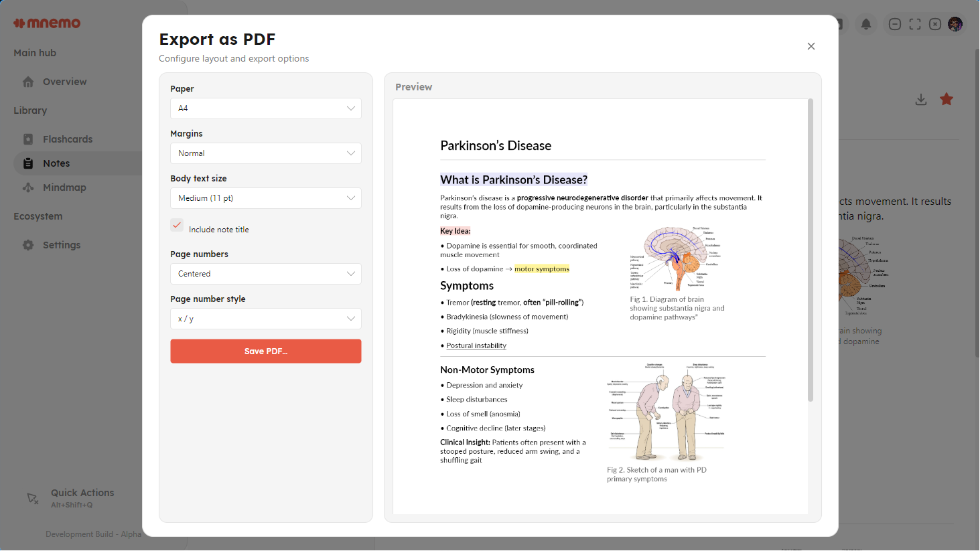Open Overview from the sidebar
The height and width of the screenshot is (551, 980).
64,82
